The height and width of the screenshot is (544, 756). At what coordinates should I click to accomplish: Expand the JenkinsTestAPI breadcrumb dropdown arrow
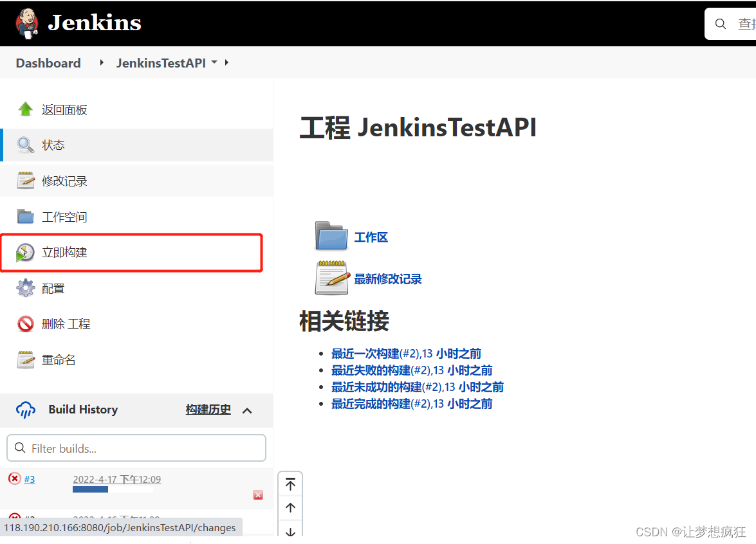tap(214, 62)
